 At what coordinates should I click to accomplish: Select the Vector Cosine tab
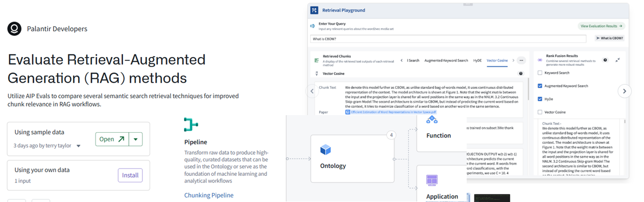pos(497,61)
